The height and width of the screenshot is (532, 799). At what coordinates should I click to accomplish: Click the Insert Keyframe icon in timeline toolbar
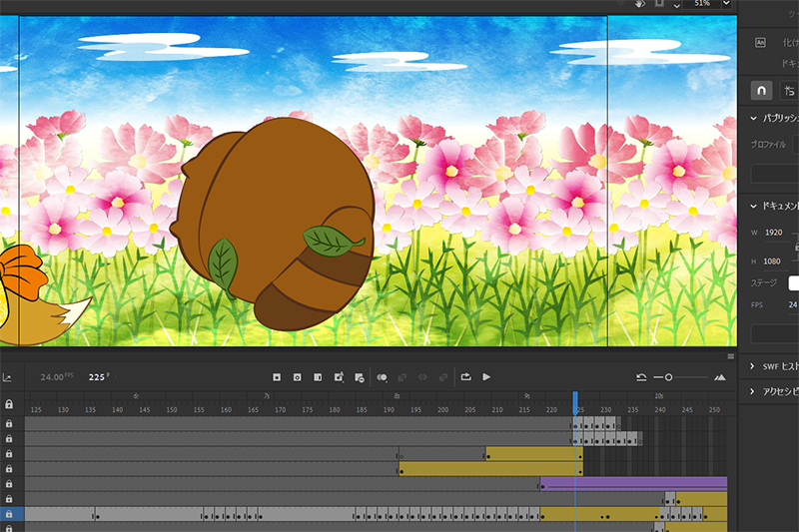[x=279, y=377]
